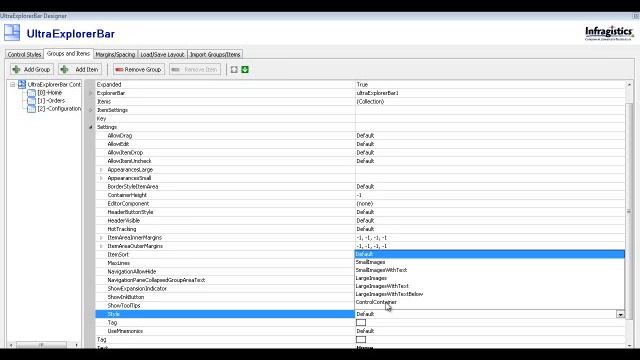Click the [2] -Configuration group icon
Screen dimensions: 640x360
tap(31, 109)
